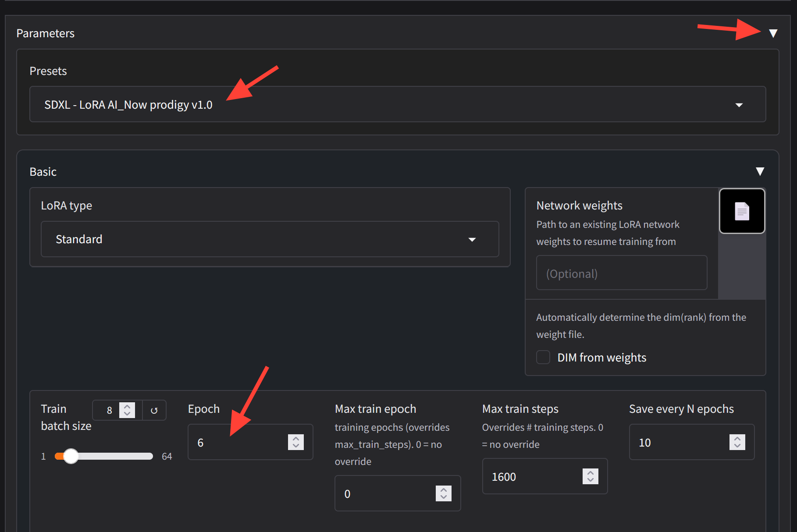The width and height of the screenshot is (797, 532).
Task: Click the Train batch size number box
Action: click(x=107, y=410)
